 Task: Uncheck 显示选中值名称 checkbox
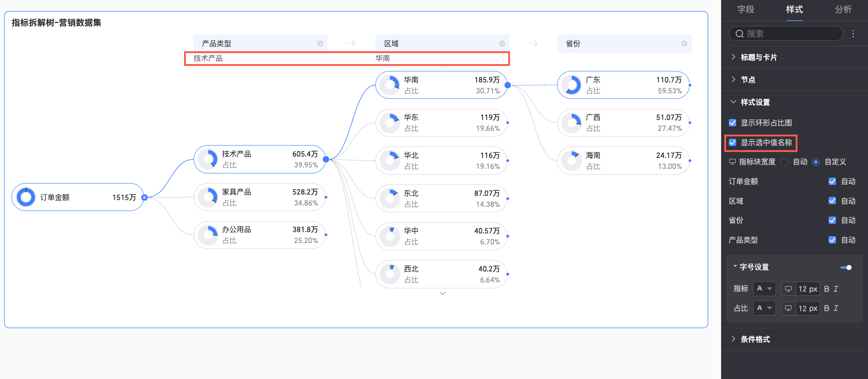pyautogui.click(x=732, y=142)
